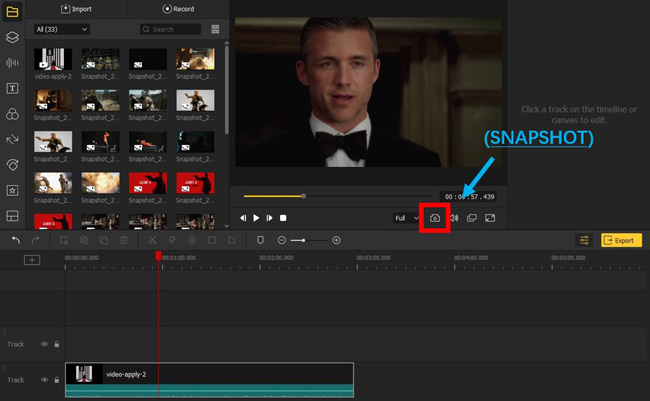Viewport: 650px width, 401px height.
Task: Select the video-apply-2 clip on timeline
Action: click(209, 380)
